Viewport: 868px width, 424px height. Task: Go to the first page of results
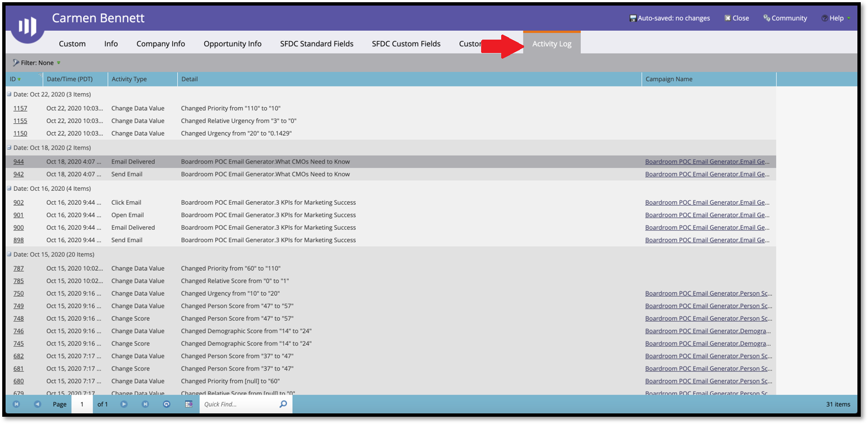pos(16,404)
